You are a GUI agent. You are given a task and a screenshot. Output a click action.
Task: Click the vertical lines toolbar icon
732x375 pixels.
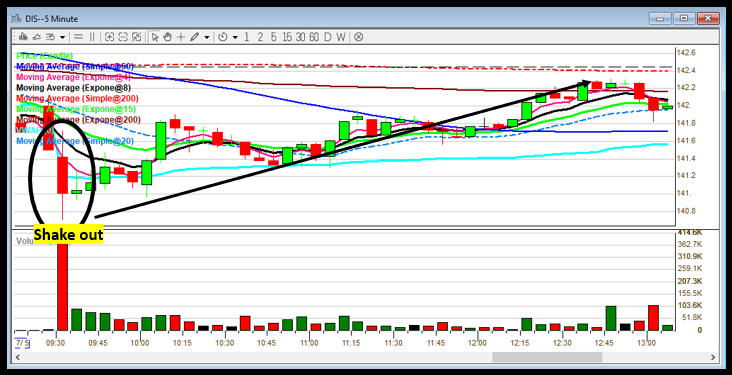coord(92,37)
